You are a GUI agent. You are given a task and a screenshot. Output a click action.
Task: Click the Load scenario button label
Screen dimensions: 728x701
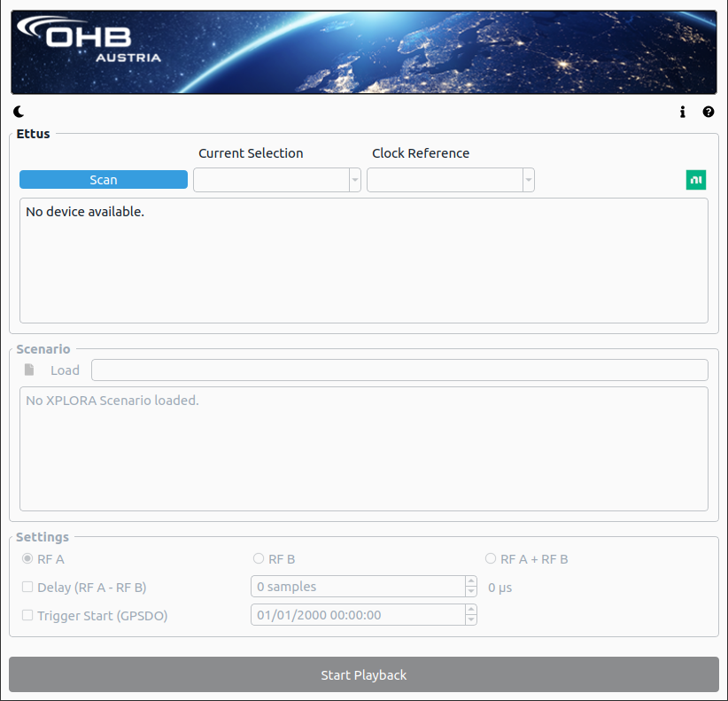click(65, 370)
